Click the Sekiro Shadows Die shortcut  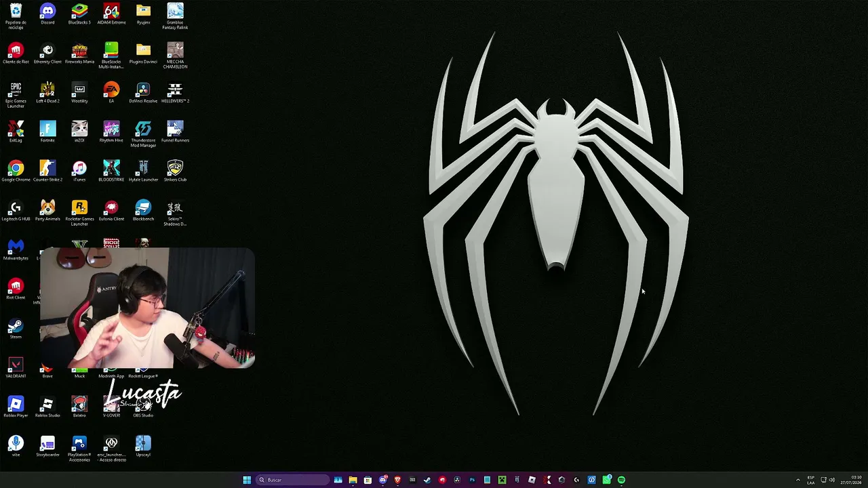tap(175, 213)
